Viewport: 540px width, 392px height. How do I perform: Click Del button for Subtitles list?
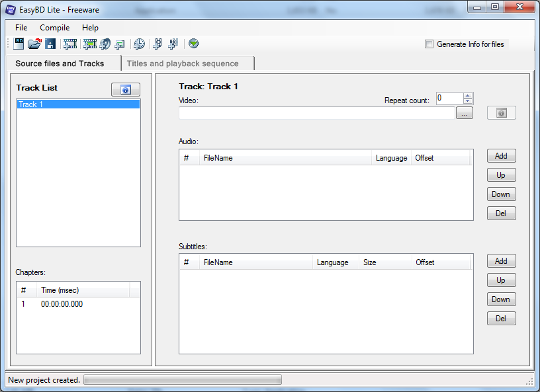tap(502, 319)
